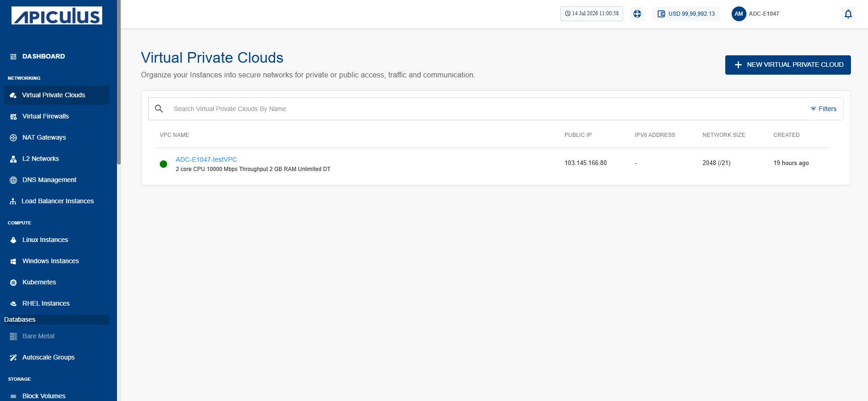
Task: Open the wallet balance USD 99,99,992.13
Action: (x=686, y=14)
